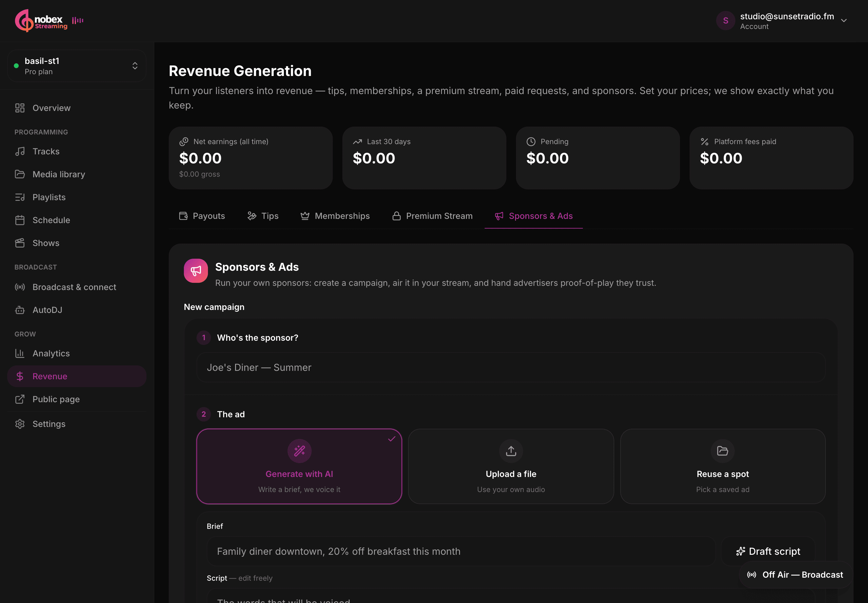Click the New campaign label
Viewport: 868px width, 603px height.
(x=214, y=307)
